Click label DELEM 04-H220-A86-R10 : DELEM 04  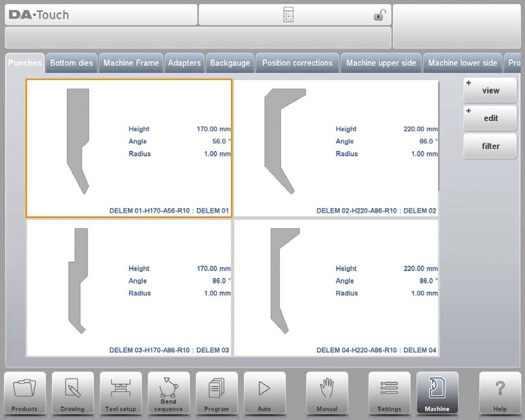377,350
